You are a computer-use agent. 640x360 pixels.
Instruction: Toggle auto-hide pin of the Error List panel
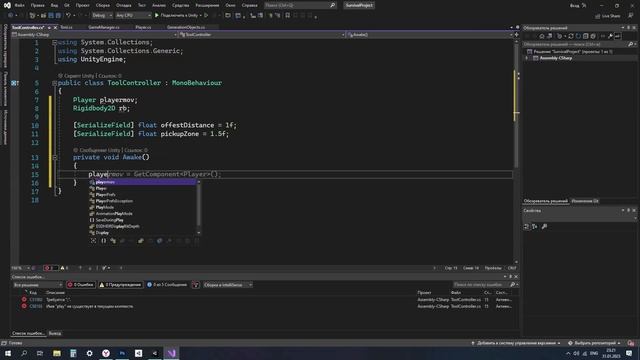[x=510, y=277]
